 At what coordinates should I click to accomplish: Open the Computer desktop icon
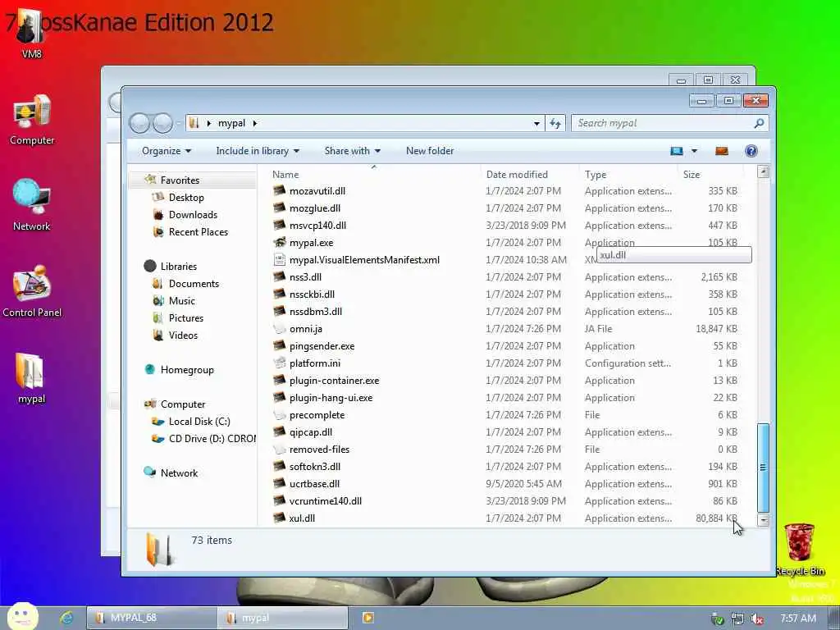[x=32, y=120]
